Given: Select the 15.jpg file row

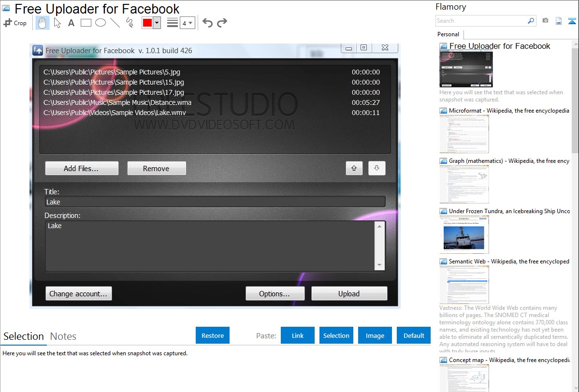Looking at the screenshot, I should 212,82.
